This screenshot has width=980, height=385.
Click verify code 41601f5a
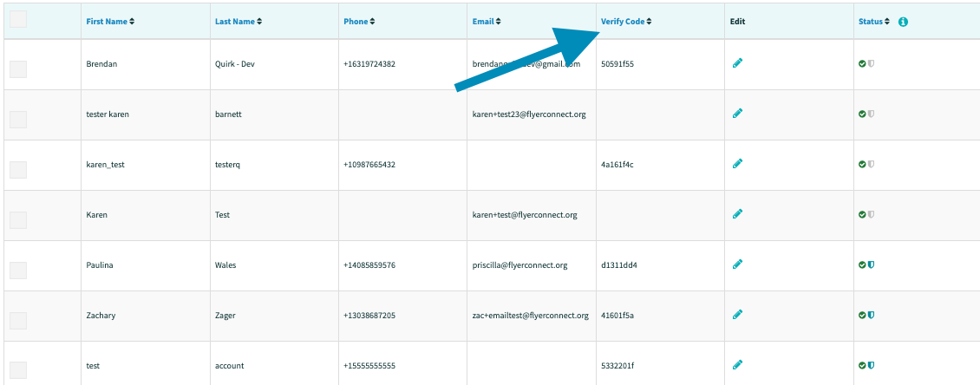[617, 315]
